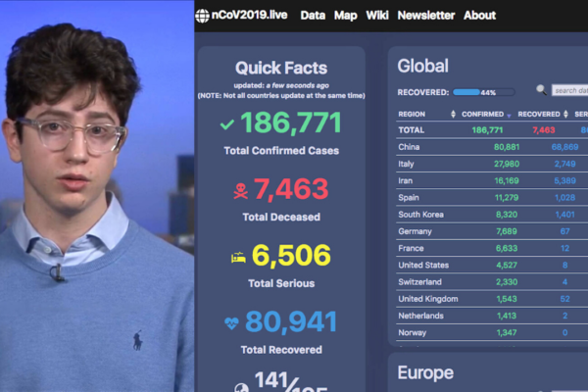Screen dimensions: 588x392
Task: Click the yellow hospital bed serious icon
Action: pos(238,258)
